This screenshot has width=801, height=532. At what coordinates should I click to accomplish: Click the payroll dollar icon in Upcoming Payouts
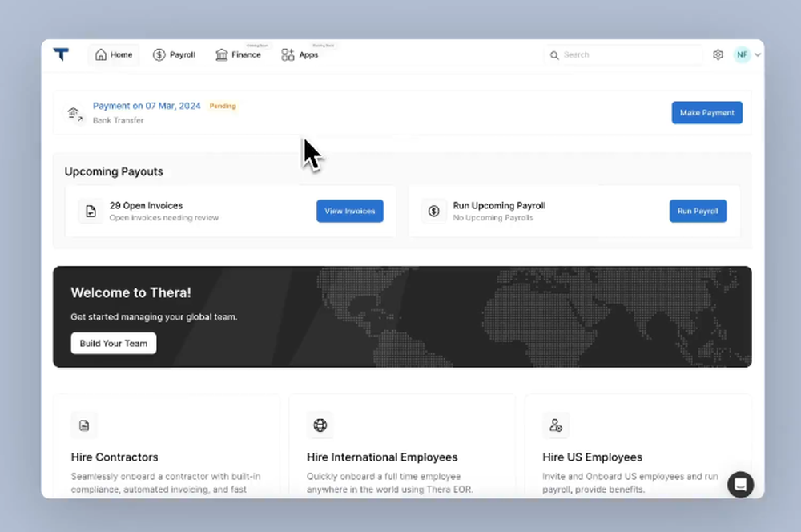click(x=433, y=211)
